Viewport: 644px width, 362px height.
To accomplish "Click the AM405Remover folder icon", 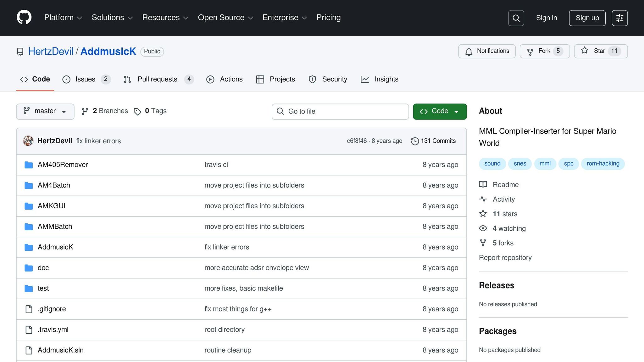I will (29, 165).
